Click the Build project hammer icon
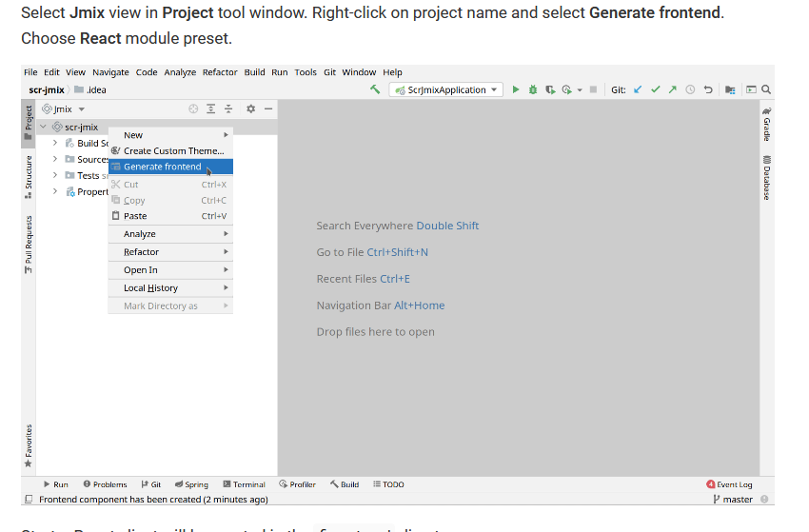The width and height of the screenshot is (809, 532). tap(375, 89)
